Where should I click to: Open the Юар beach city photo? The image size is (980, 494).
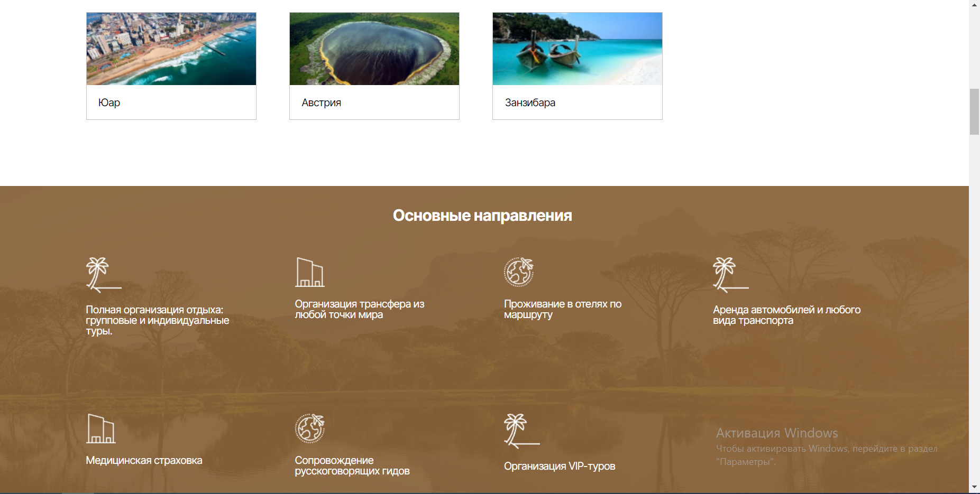tap(171, 49)
